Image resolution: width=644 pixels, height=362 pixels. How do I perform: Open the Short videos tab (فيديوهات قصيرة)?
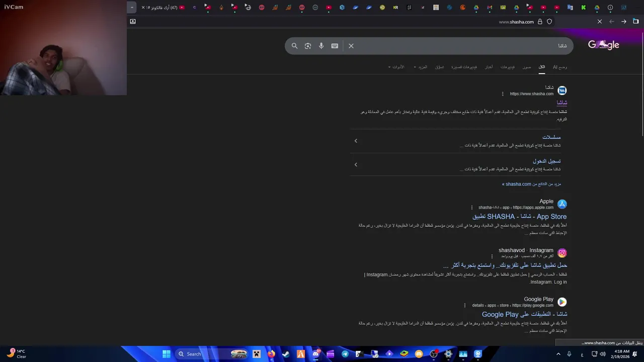point(464,67)
